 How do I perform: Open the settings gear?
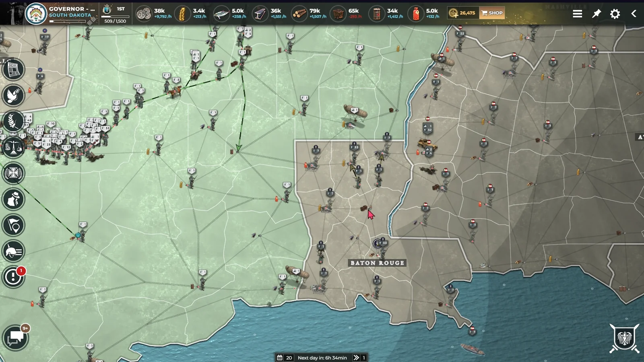point(615,14)
